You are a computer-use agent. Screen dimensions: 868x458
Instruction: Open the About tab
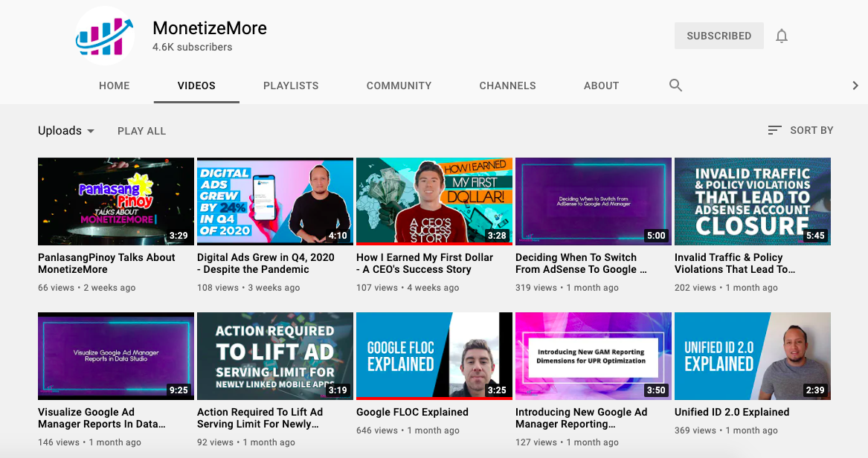click(x=601, y=86)
